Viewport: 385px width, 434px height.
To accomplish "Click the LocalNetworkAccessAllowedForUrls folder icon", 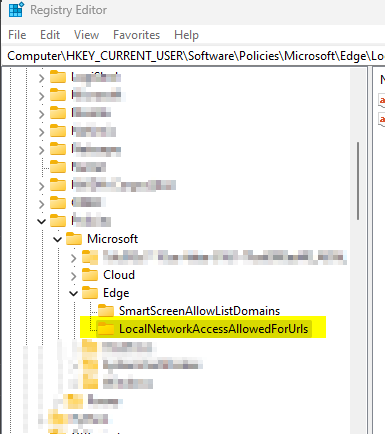I will (x=106, y=329).
